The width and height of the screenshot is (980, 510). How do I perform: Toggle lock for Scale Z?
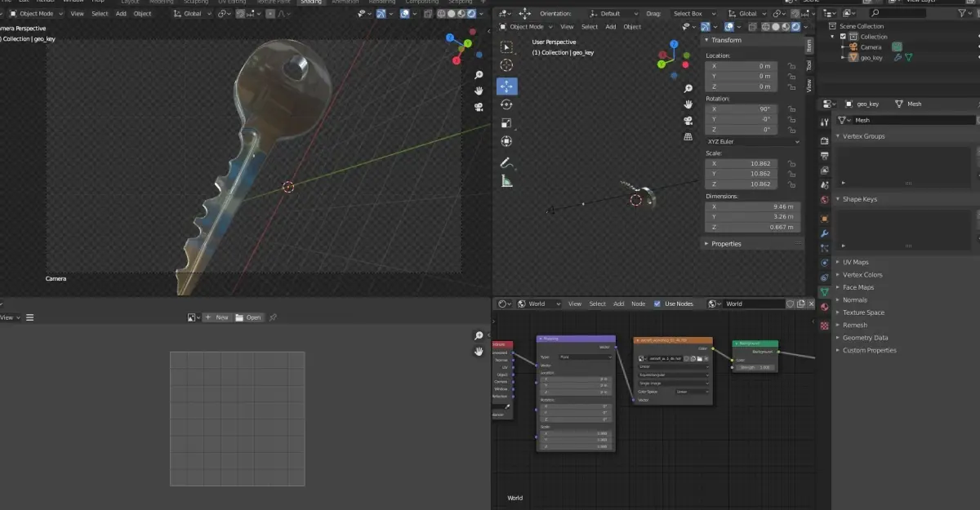(791, 184)
